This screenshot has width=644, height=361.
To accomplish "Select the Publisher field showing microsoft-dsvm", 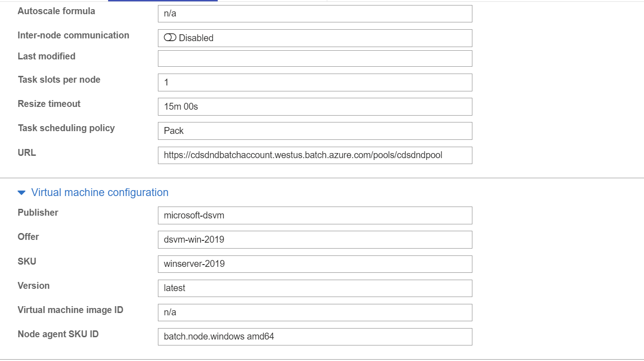I will coord(315,215).
